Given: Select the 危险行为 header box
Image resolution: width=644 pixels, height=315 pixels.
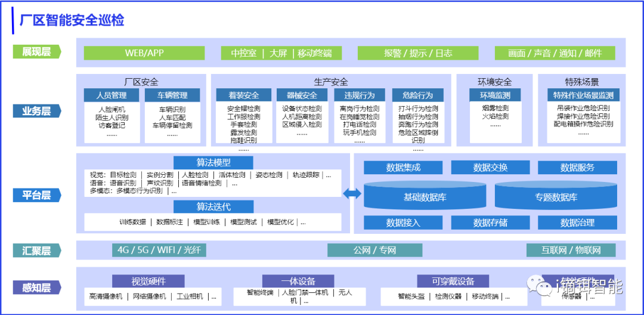Looking at the screenshot, I should pyautogui.click(x=417, y=95).
